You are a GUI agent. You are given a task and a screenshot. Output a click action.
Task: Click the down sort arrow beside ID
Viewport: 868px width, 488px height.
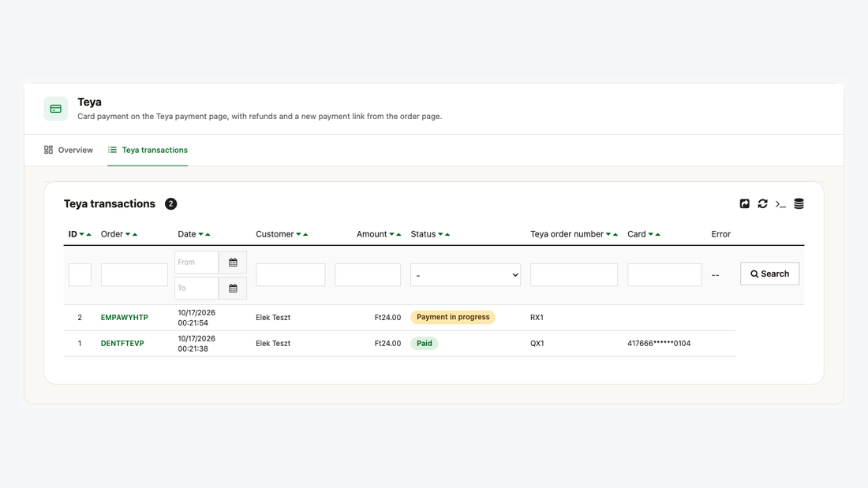click(82, 234)
